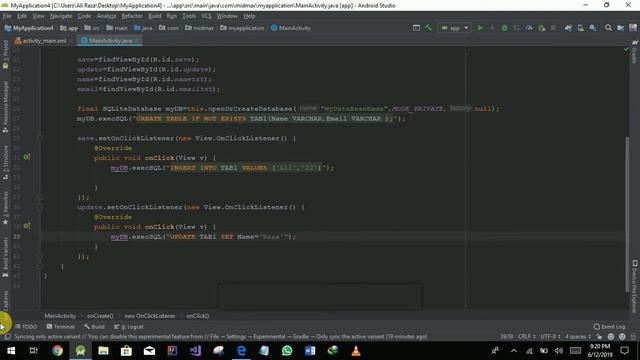Open the Build tool window
The width and height of the screenshot is (640, 360).
94,327
